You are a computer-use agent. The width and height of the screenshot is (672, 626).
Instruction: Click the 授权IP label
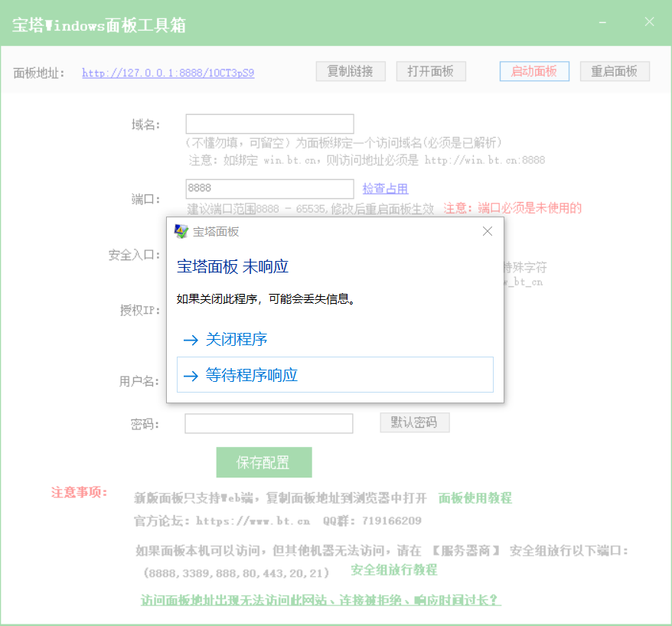pyautogui.click(x=140, y=310)
